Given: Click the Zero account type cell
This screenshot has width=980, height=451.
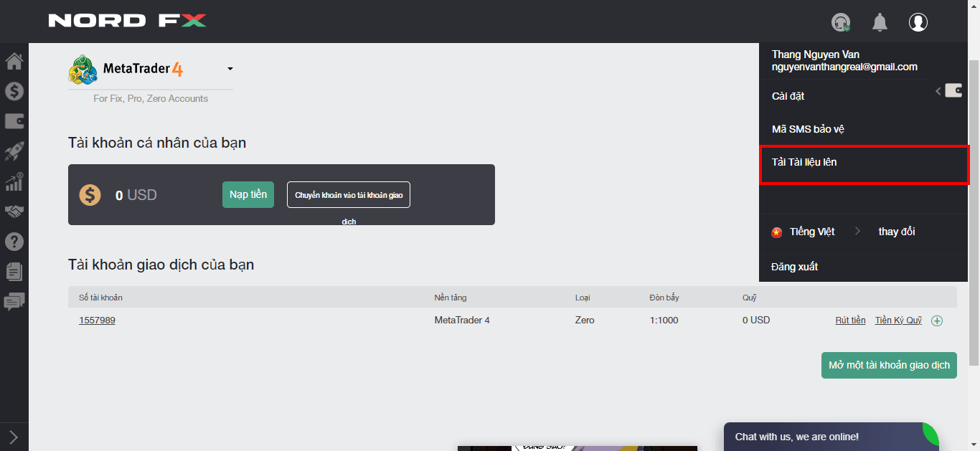Looking at the screenshot, I should [x=585, y=321].
